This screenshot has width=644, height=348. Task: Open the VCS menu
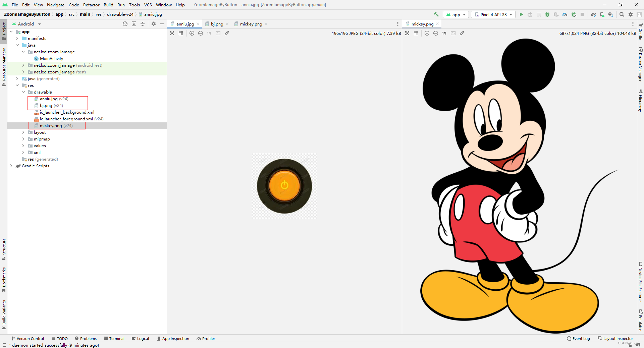[x=148, y=5]
